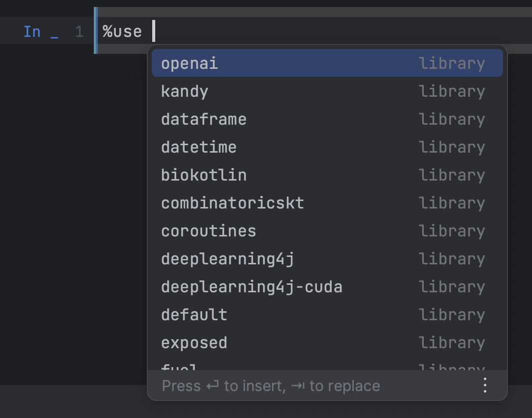The width and height of the screenshot is (532, 418).
Task: Choose deeplearning4j-cuda from the list
Action: pos(327,287)
